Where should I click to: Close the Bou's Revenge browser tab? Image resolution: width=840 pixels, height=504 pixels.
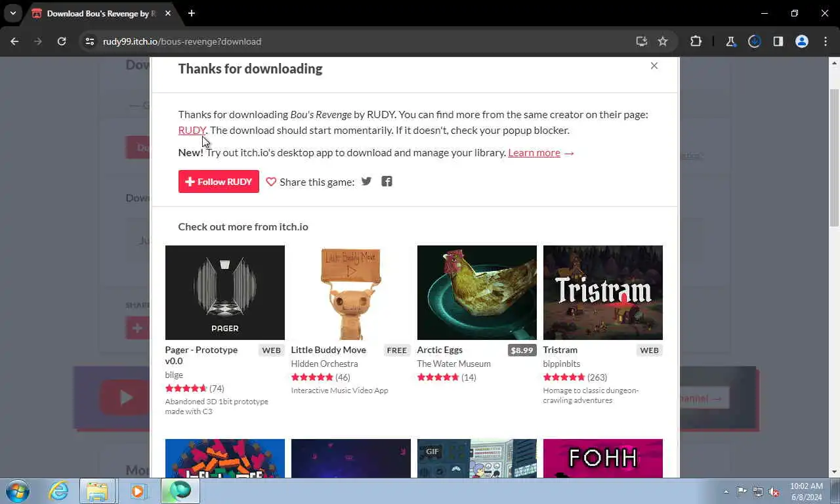167,13
